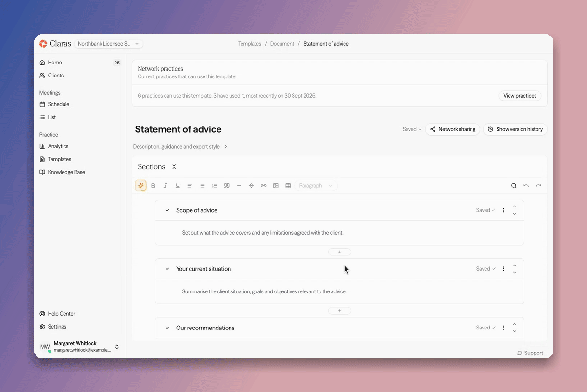Open text alignment options
587x392 pixels.
190,186
